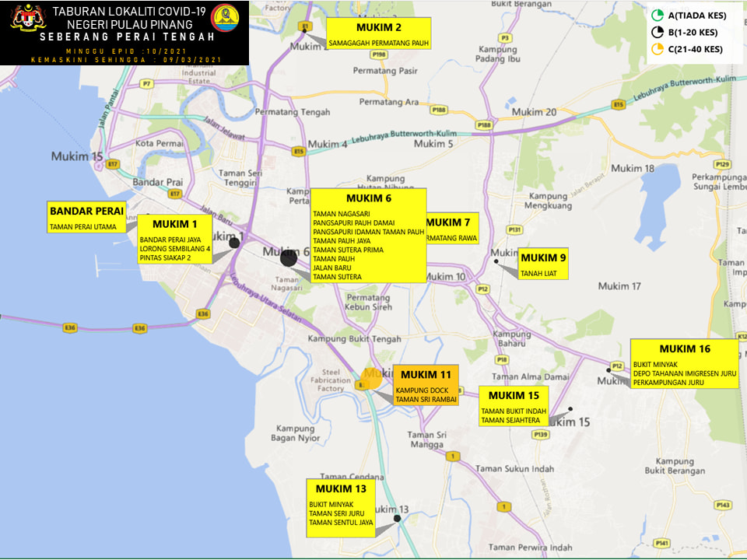
Task: Select 'PANGSAPURI IDAMAN TAMAN PAUH' entry
Action: tap(369, 232)
